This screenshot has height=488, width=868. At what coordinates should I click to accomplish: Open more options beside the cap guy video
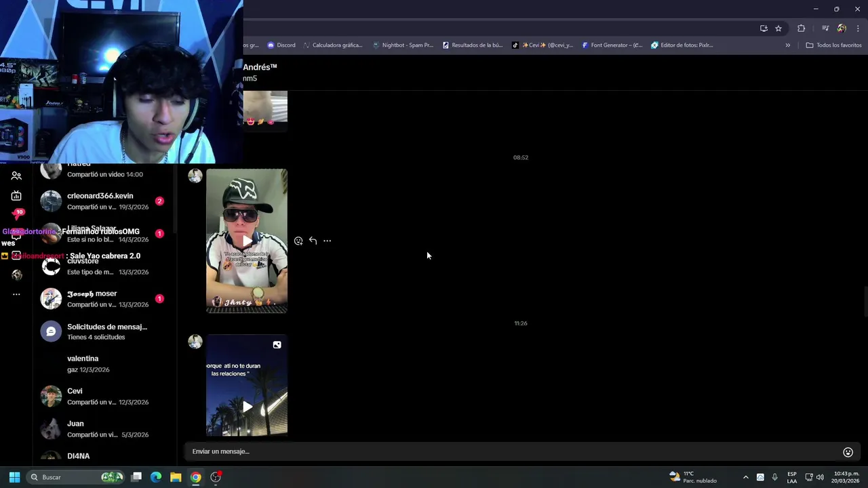pos(327,241)
